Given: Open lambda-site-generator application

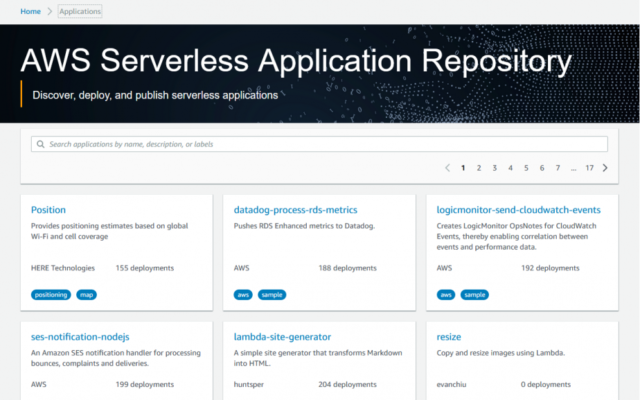Looking at the screenshot, I should click(x=282, y=337).
